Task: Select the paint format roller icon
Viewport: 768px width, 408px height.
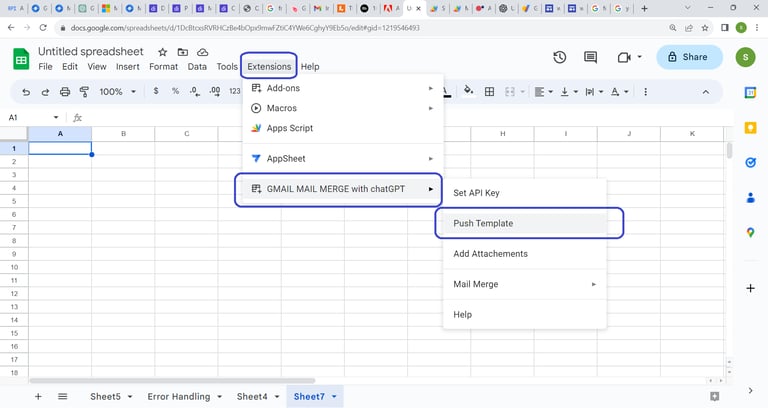Action: 84,92
